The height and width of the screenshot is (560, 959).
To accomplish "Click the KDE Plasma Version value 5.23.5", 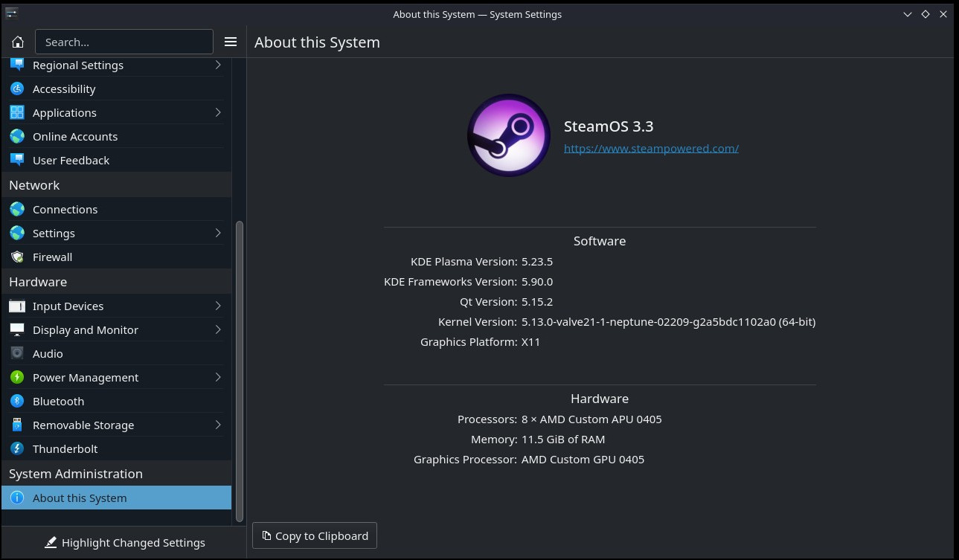I will click(x=537, y=262).
